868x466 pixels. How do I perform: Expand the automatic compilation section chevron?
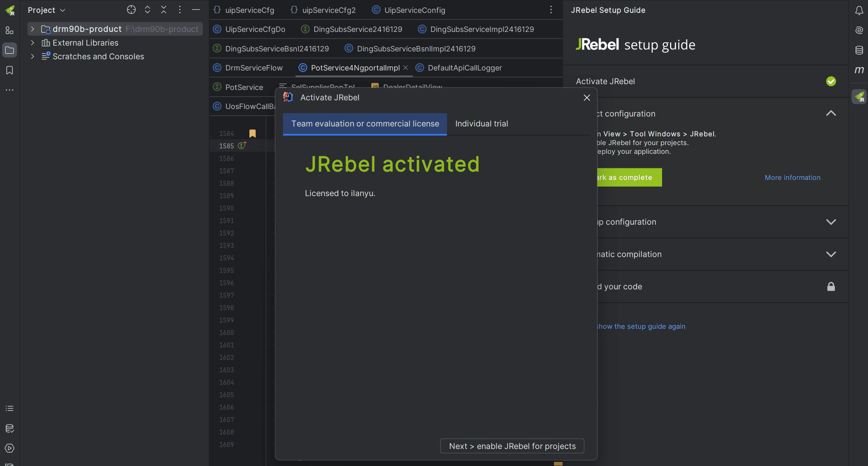831,254
